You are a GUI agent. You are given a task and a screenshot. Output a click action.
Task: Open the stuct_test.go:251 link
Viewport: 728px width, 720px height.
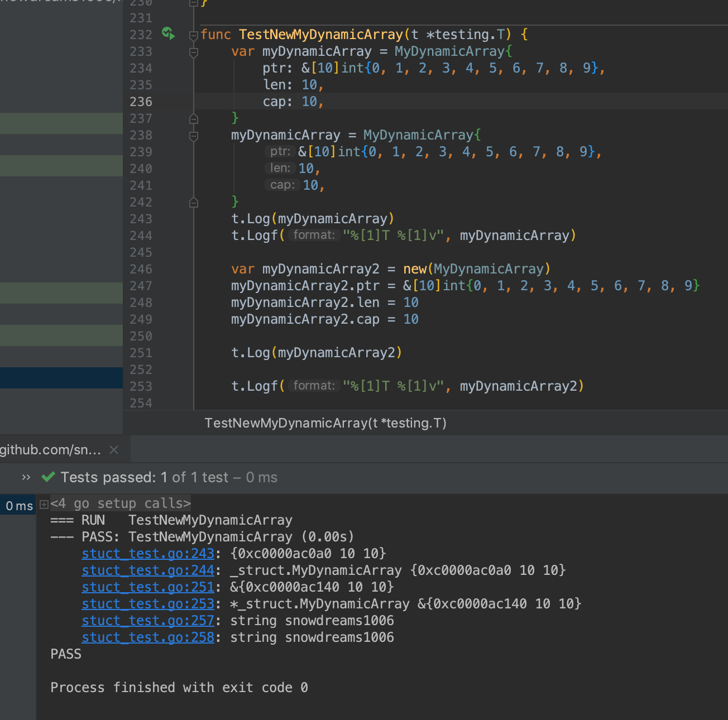pos(147,587)
